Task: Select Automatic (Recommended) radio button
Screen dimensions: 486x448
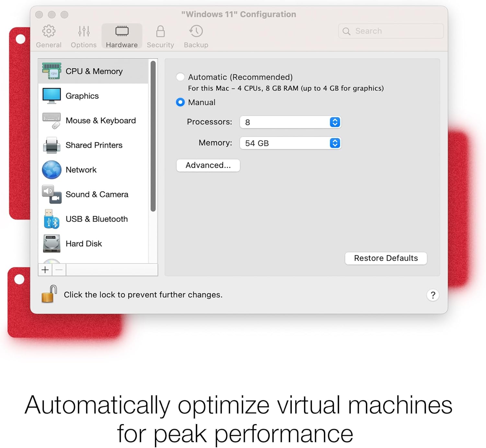Action: [180, 77]
